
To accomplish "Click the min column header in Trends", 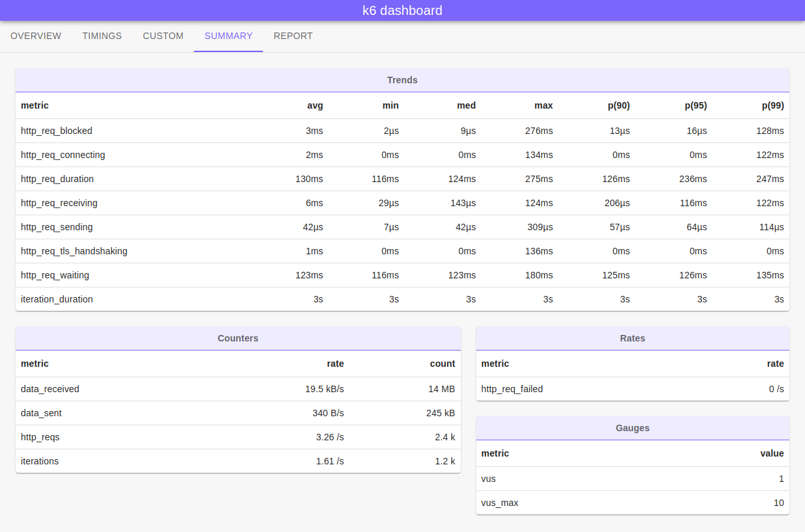I will (x=390, y=105).
